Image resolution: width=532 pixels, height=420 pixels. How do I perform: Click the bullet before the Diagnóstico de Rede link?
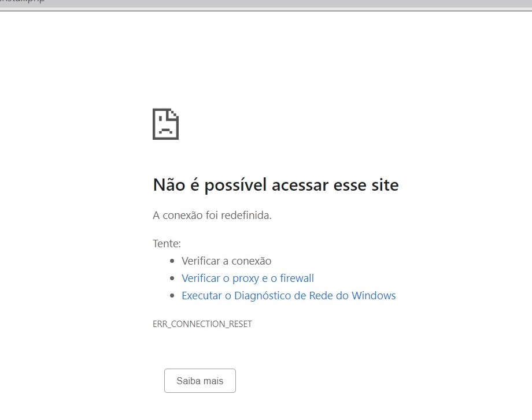click(171, 296)
